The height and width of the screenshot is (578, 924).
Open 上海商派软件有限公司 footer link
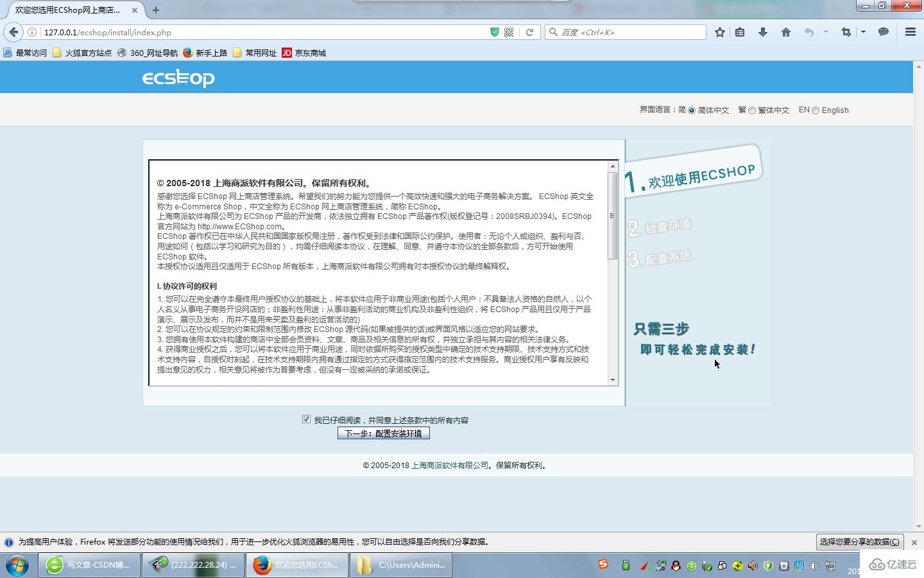click(x=450, y=466)
